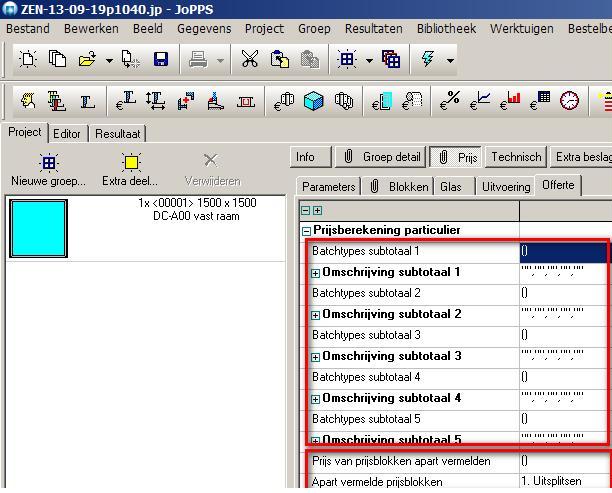Click the 1. Uitsplitsen value

pos(551,481)
